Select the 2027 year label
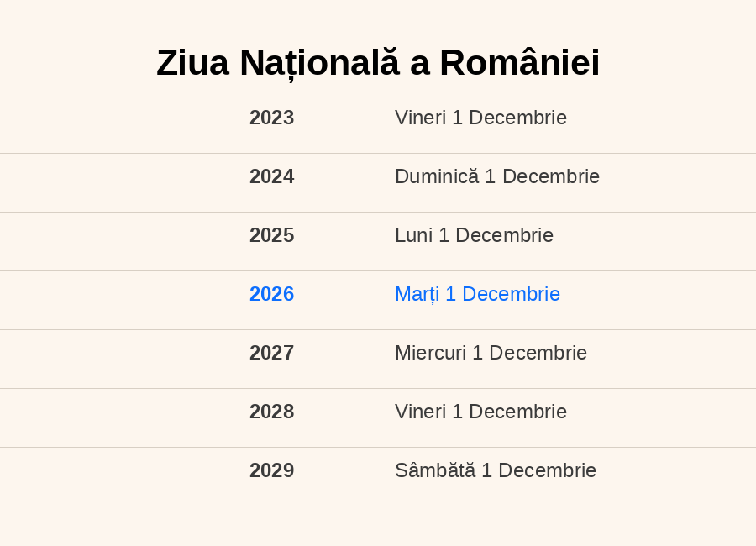 [271, 353]
